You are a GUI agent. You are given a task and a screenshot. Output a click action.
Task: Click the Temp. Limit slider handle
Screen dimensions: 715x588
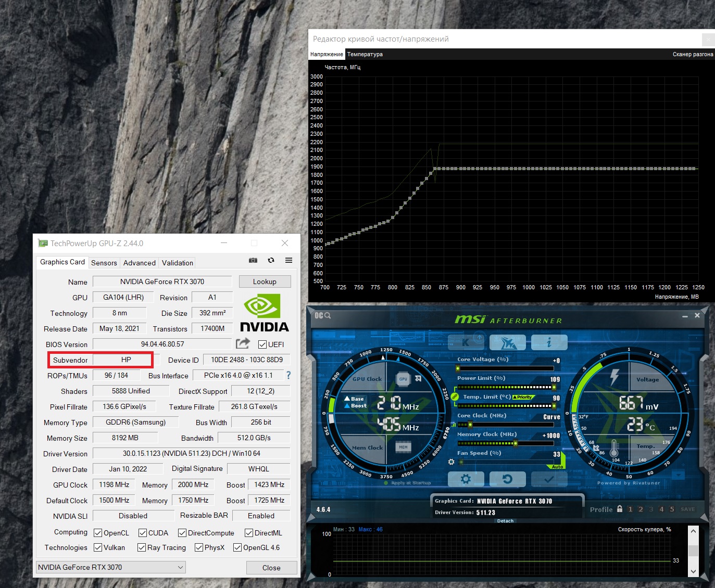[x=554, y=406]
